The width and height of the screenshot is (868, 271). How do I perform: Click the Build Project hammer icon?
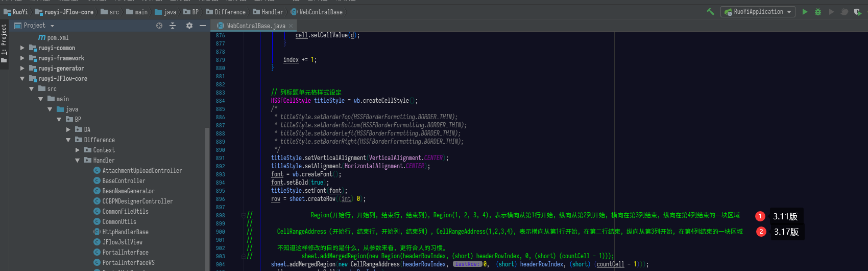click(x=710, y=12)
